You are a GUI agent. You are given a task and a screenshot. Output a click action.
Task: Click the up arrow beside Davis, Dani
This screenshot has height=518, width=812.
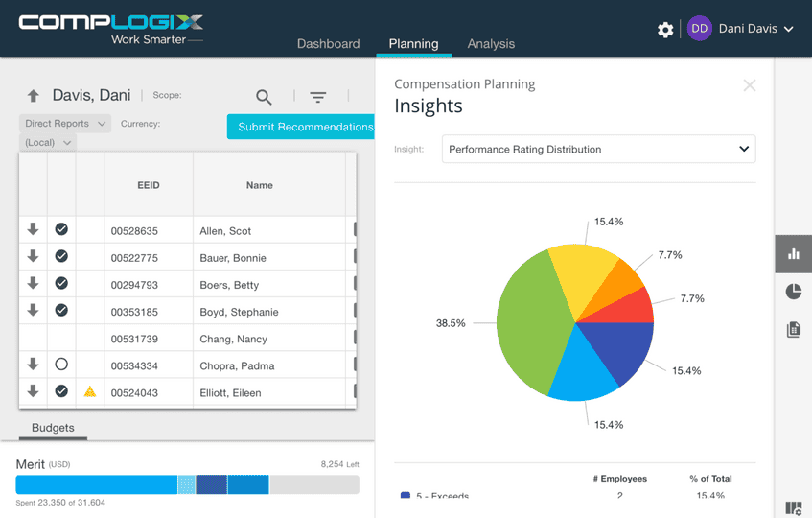[x=34, y=96]
